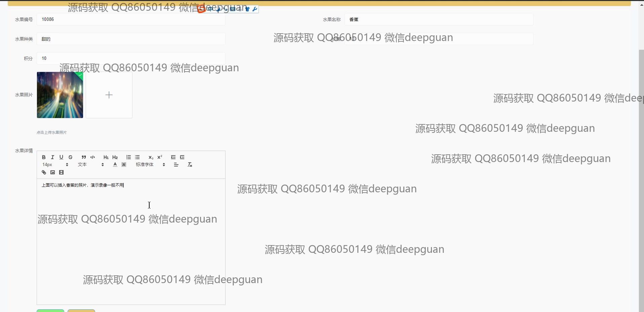Screen dimensions: 644x312
Task: Clear text formatting
Action: tap(190, 165)
